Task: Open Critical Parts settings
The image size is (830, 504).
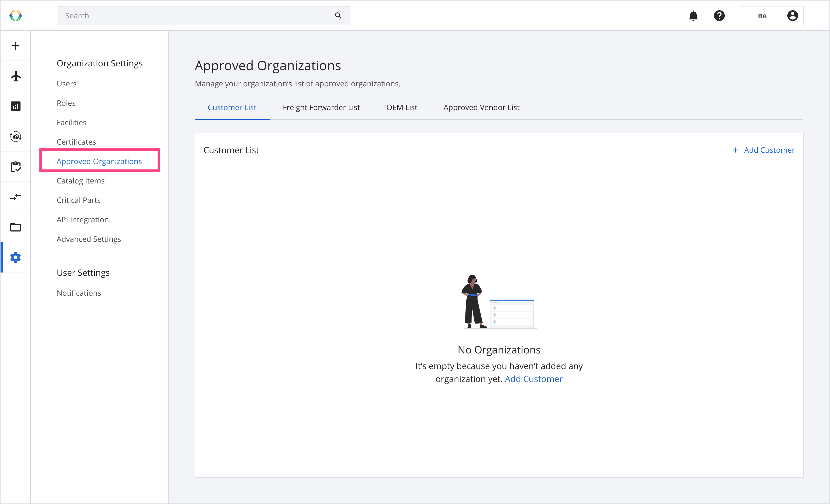Action: point(79,200)
